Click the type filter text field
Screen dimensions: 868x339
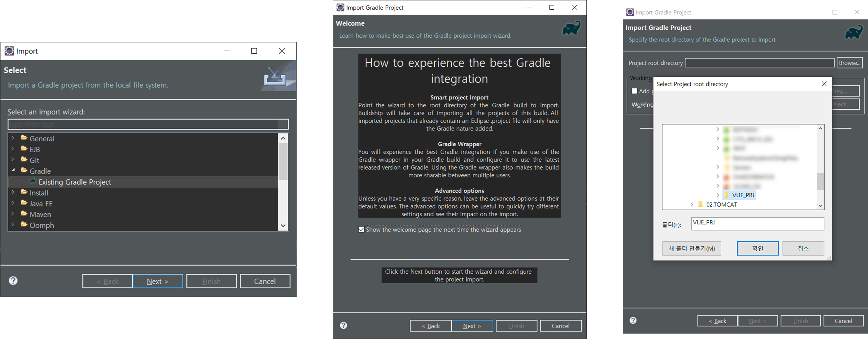[148, 124]
